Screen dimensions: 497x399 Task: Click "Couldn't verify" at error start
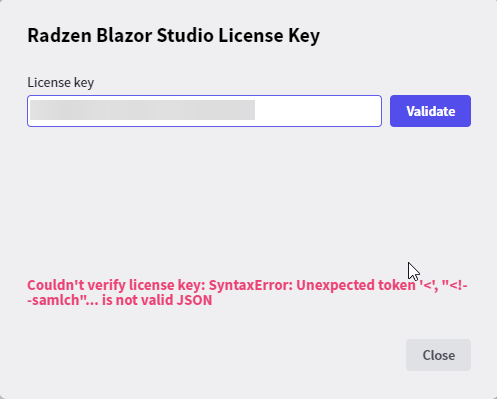coord(76,285)
